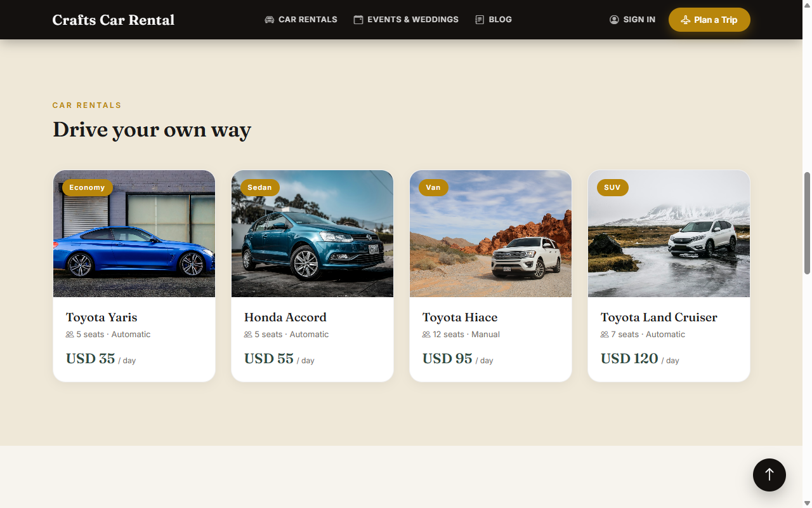
Task: Click the USD 55 price
Action: coord(269,359)
